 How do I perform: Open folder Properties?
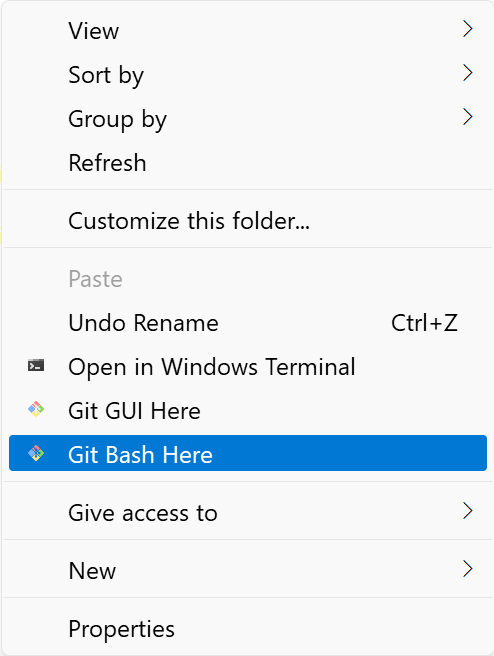pyautogui.click(x=248, y=628)
